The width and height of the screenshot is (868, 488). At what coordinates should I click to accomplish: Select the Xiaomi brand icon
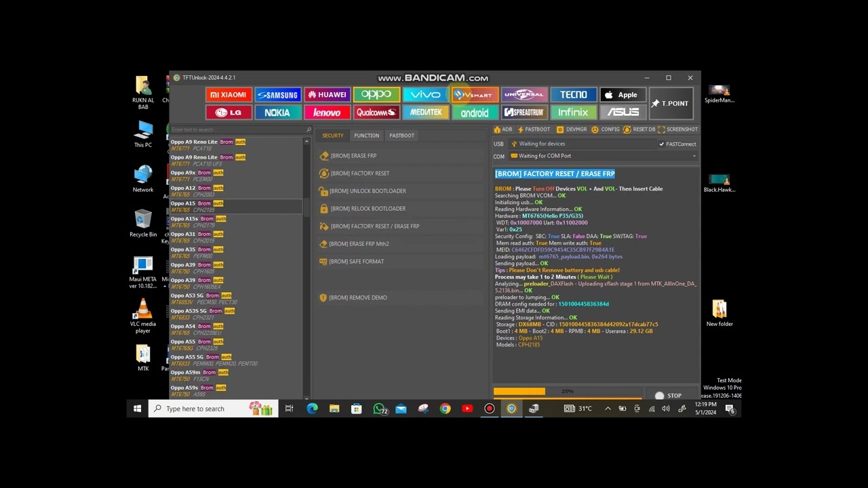pyautogui.click(x=229, y=95)
